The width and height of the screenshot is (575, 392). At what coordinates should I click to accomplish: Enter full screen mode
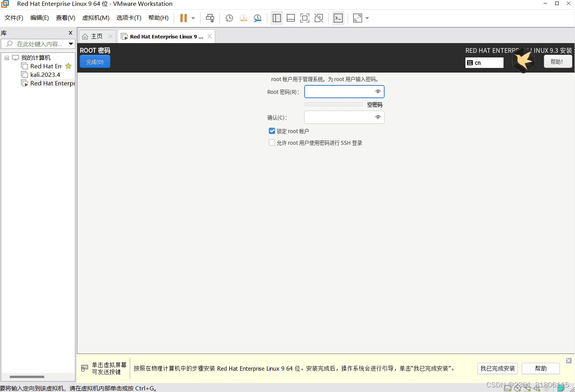(x=305, y=18)
